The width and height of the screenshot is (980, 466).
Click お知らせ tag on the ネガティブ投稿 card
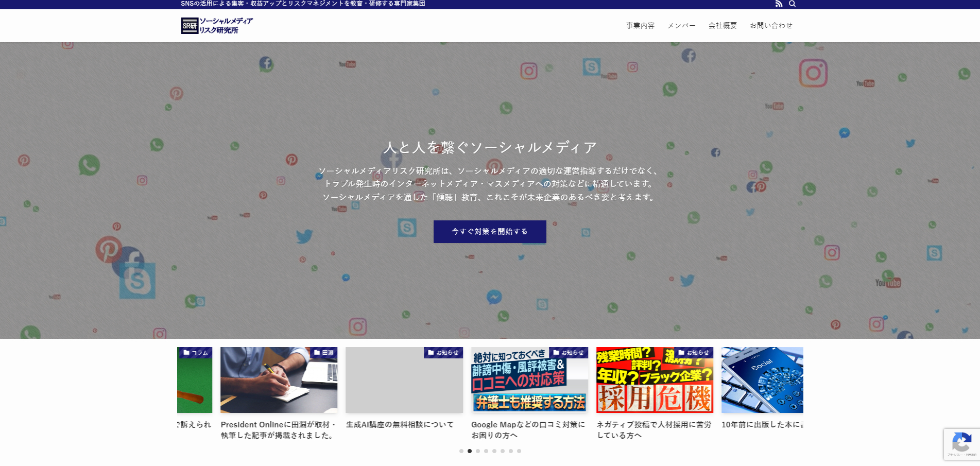coord(694,353)
